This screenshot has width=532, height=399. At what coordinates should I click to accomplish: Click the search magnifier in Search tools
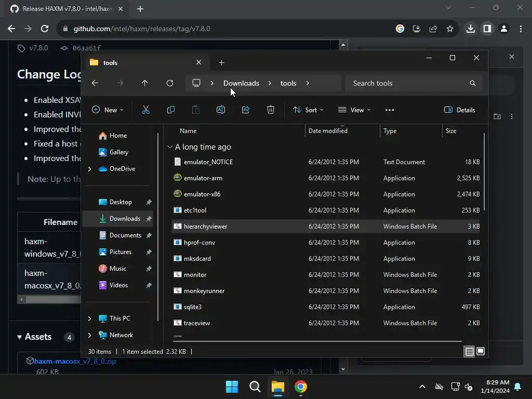(473, 83)
